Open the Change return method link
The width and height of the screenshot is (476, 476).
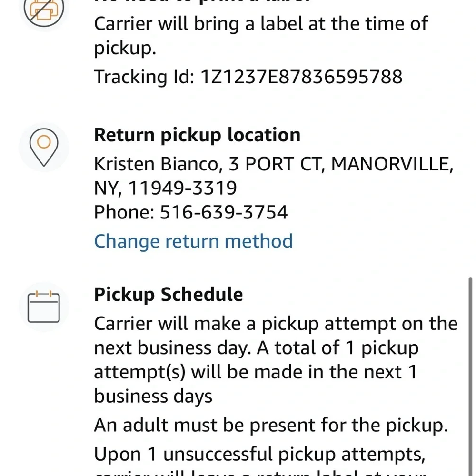(x=193, y=241)
